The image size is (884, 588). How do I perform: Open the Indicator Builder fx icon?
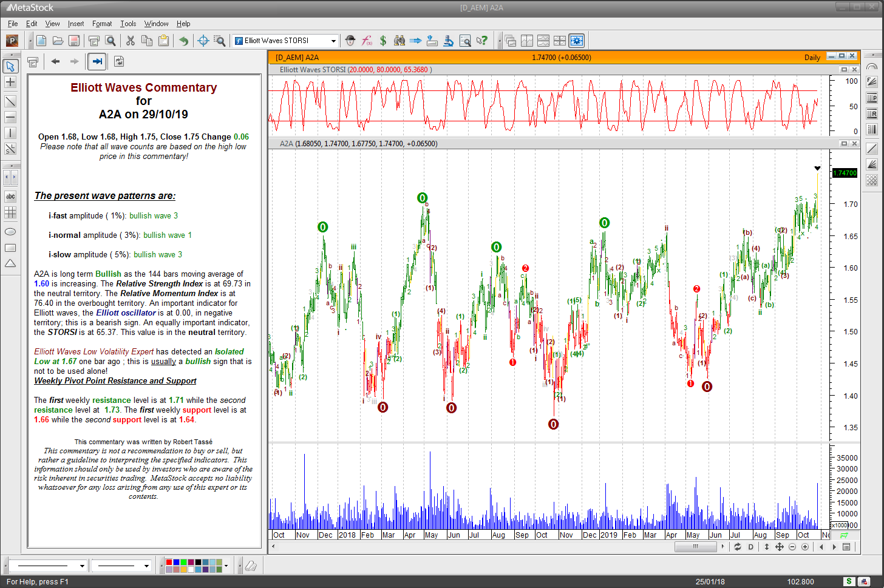pos(367,41)
